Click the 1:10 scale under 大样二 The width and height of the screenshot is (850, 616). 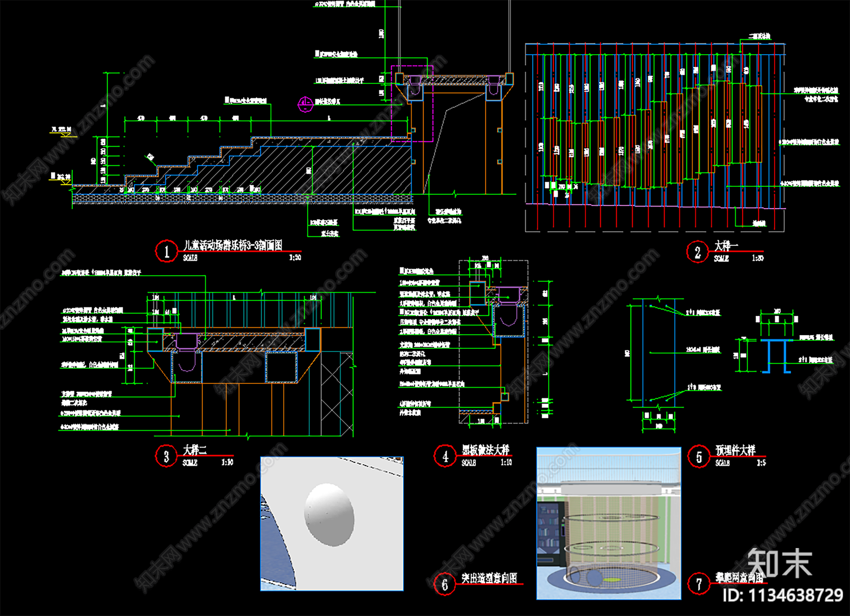click(x=227, y=463)
